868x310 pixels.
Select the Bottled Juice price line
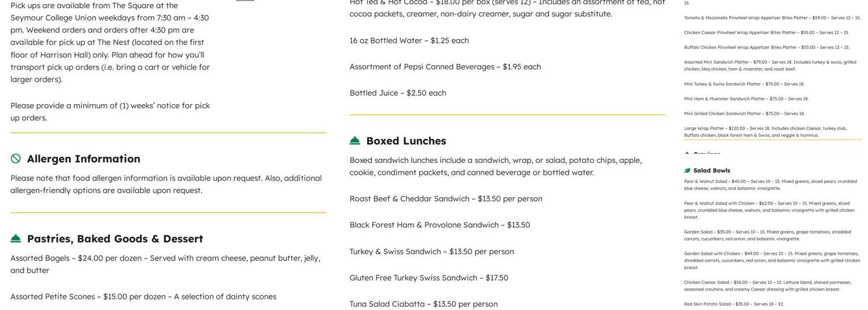(397, 92)
